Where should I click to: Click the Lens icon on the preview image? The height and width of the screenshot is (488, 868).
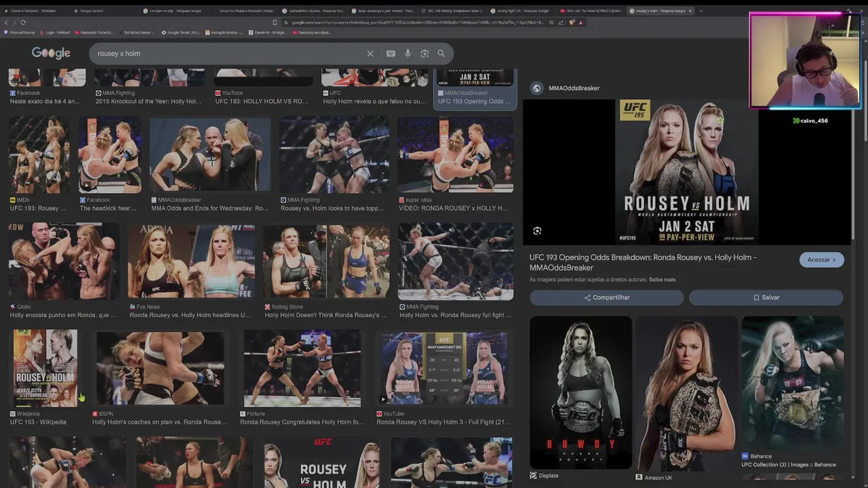(537, 231)
